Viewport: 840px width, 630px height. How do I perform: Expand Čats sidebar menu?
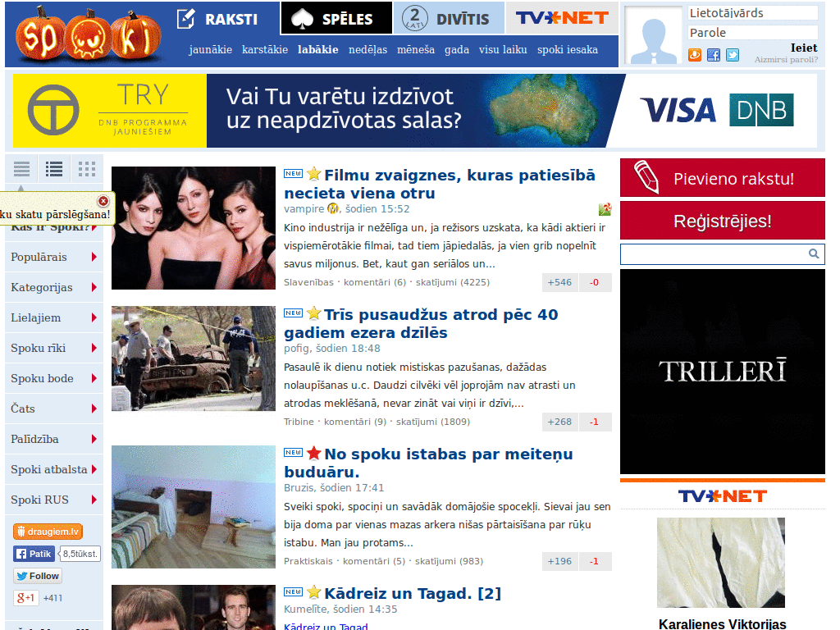54,409
